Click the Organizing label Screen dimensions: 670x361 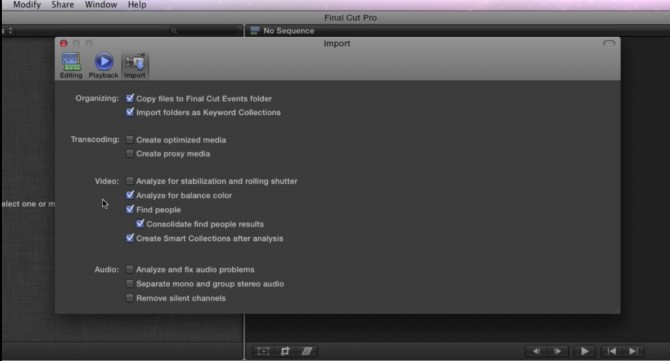click(x=97, y=98)
